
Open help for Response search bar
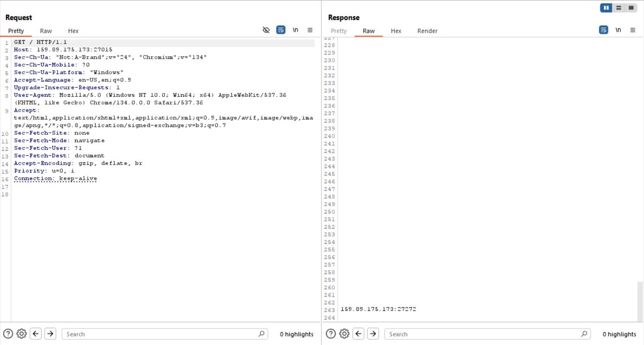pos(330,334)
